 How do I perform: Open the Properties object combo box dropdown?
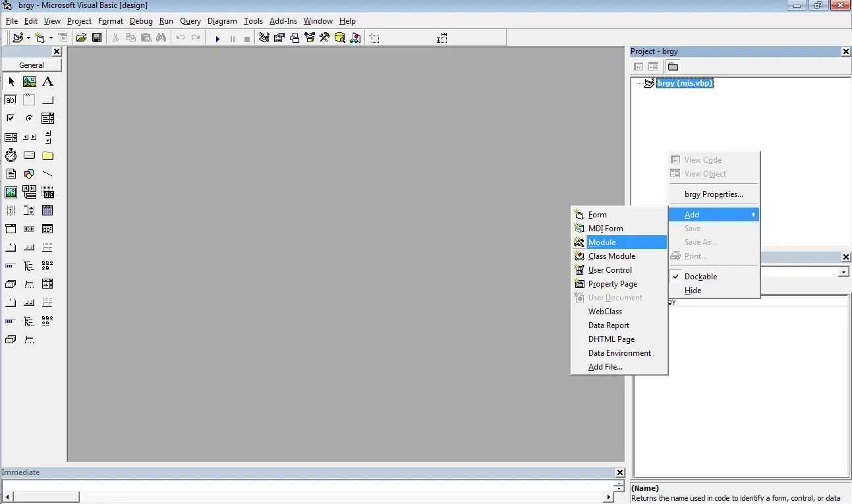(x=843, y=272)
